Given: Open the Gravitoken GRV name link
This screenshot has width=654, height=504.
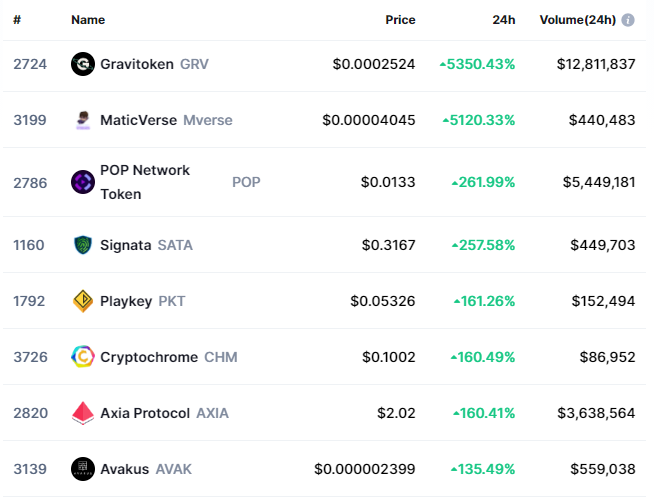Looking at the screenshot, I should 154,64.
